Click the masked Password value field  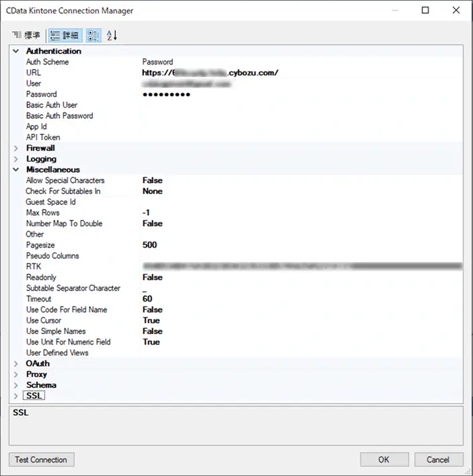coord(302,94)
